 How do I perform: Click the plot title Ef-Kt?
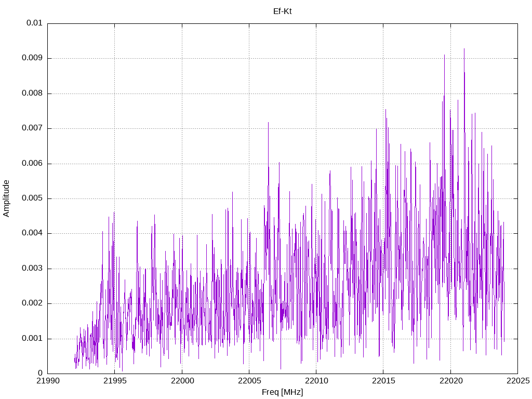point(282,11)
